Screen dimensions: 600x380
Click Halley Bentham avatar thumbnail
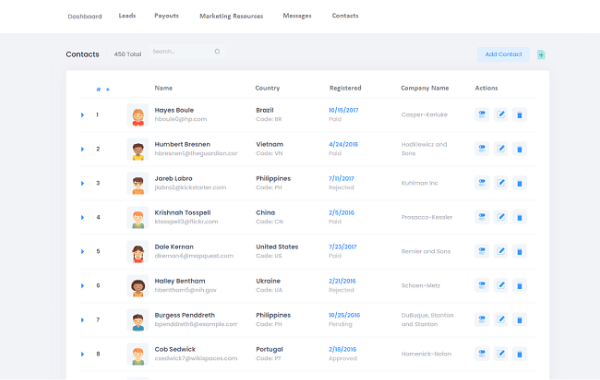138,285
